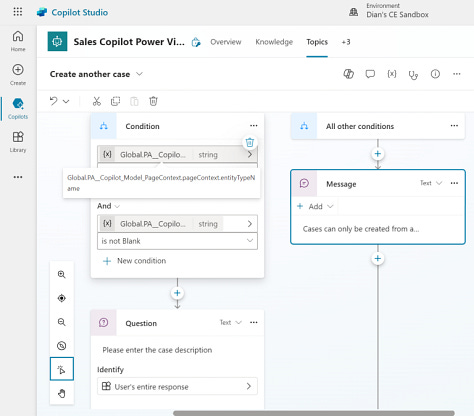Open Create in the sidebar

click(18, 75)
